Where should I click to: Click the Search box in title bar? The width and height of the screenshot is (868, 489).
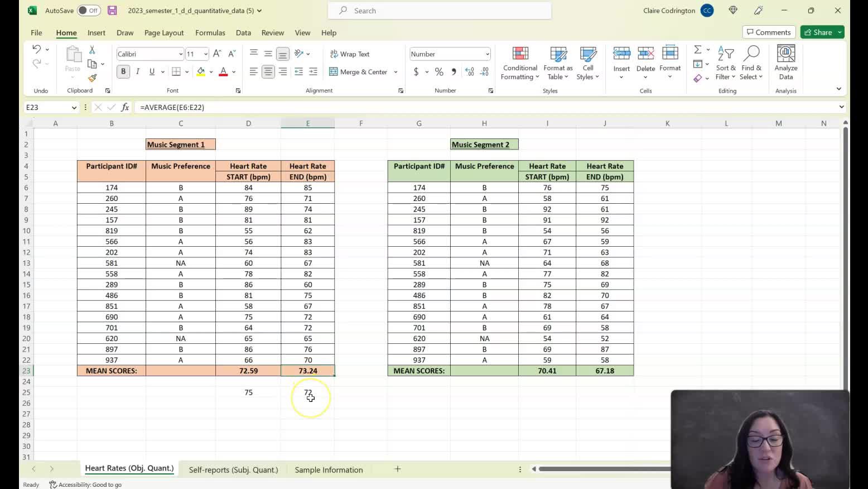440,11
